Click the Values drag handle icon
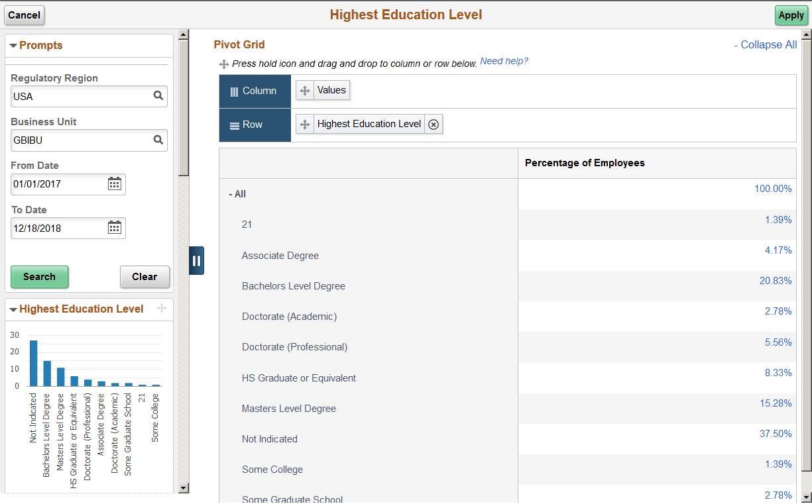This screenshot has height=504, width=812. (304, 90)
